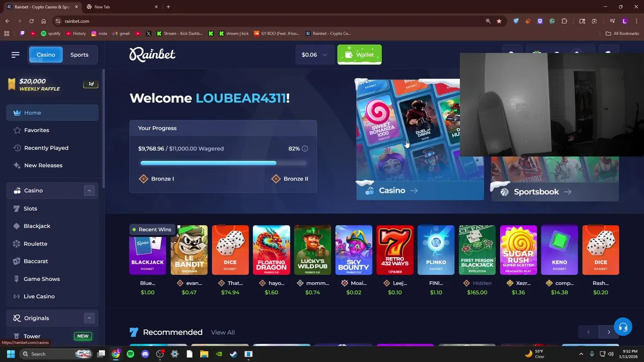Go to Home in the sidebar
Viewport: 644px width, 362px height.
coord(52,113)
